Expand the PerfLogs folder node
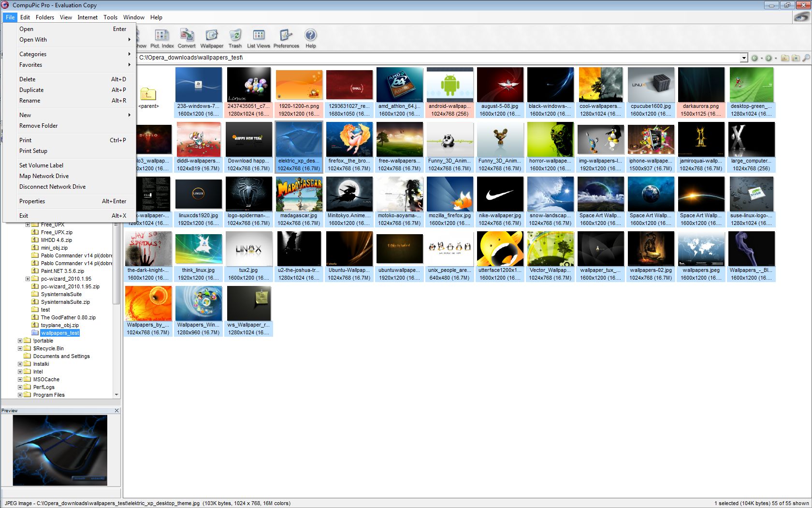Viewport: 812px width, 508px height. click(20, 387)
